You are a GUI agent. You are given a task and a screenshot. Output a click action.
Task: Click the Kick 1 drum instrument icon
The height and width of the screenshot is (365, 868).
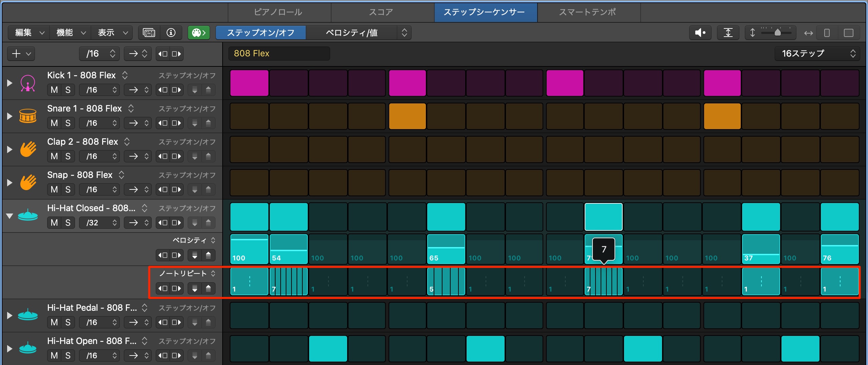point(28,83)
